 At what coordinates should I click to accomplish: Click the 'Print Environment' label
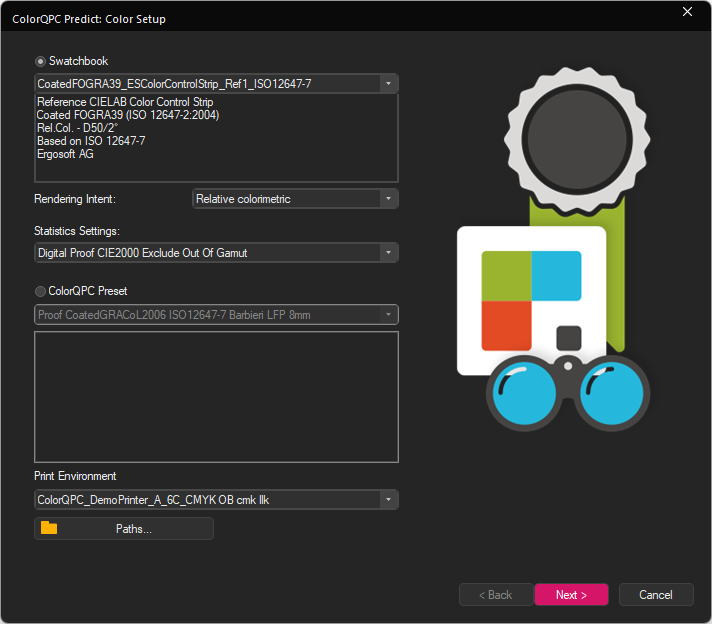[x=75, y=476]
